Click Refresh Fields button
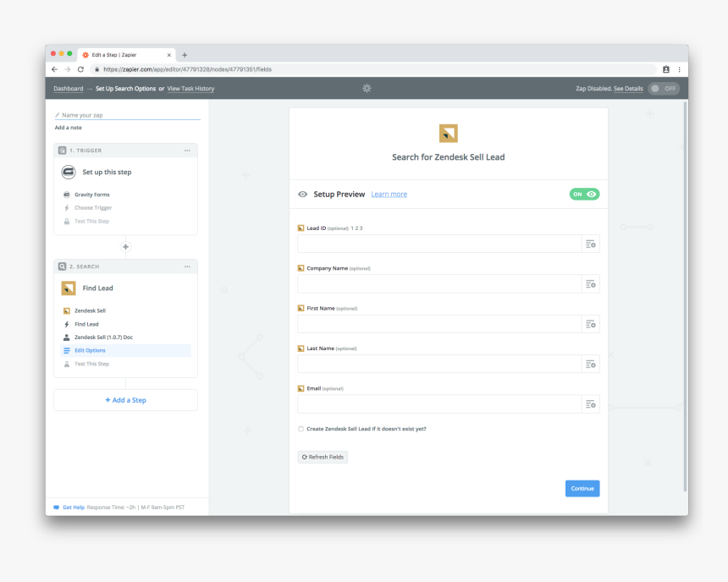The image size is (728, 582). pyautogui.click(x=323, y=457)
